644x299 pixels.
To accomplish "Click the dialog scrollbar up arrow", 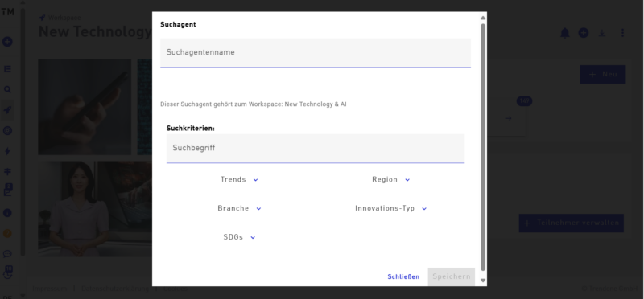I will [483, 18].
